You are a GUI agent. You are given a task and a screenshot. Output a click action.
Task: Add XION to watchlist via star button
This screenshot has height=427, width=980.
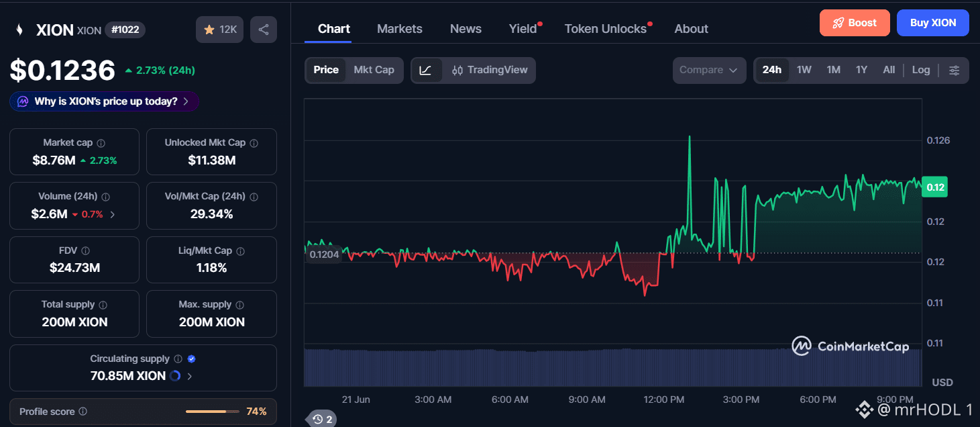click(x=219, y=30)
